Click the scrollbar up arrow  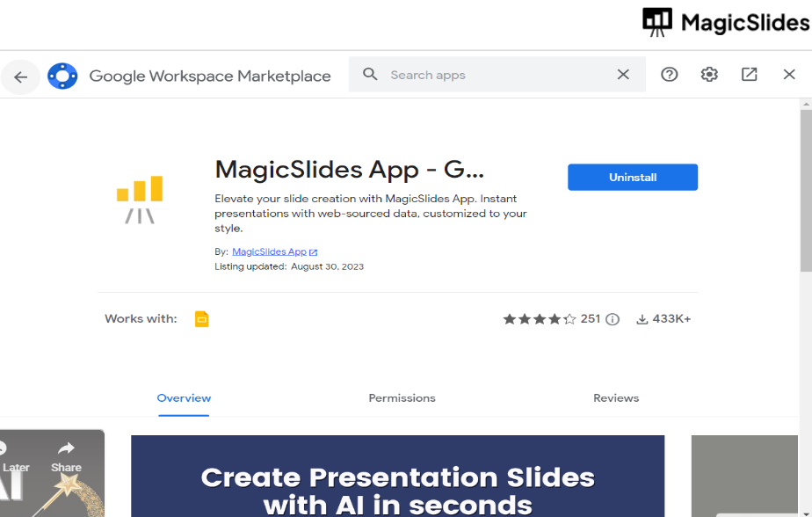tap(806, 104)
